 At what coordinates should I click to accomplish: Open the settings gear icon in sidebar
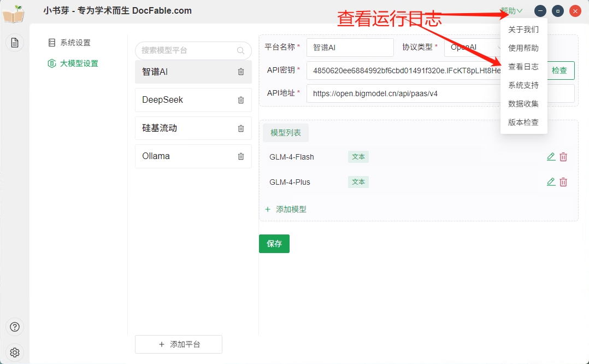point(15,353)
